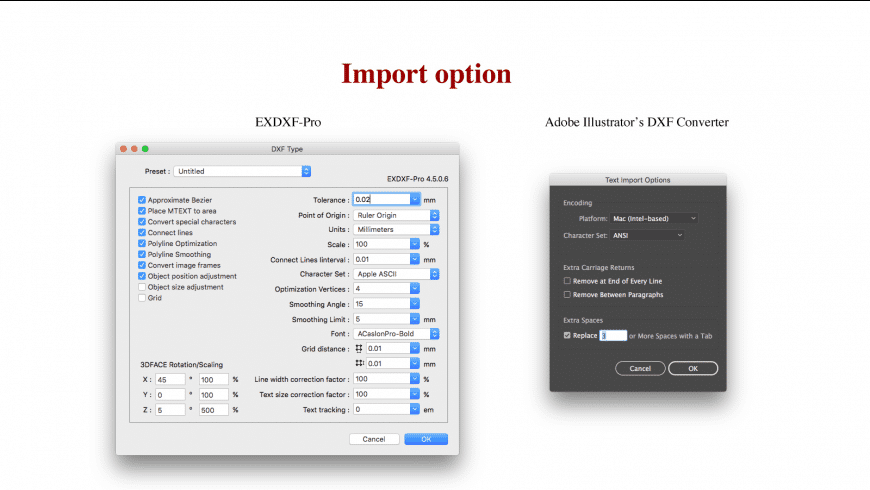Expand Smoothing Angle dropdown
Image resolution: width=870 pixels, height=490 pixels.
(x=414, y=304)
